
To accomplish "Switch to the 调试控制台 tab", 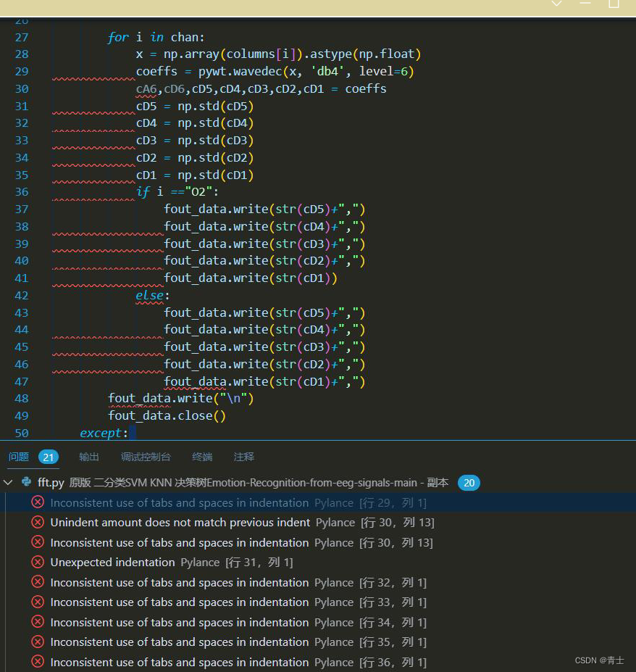I will [x=146, y=457].
